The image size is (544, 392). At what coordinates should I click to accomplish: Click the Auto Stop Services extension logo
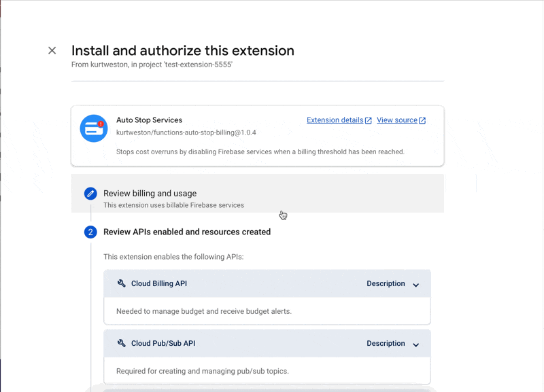pyautogui.click(x=93, y=128)
